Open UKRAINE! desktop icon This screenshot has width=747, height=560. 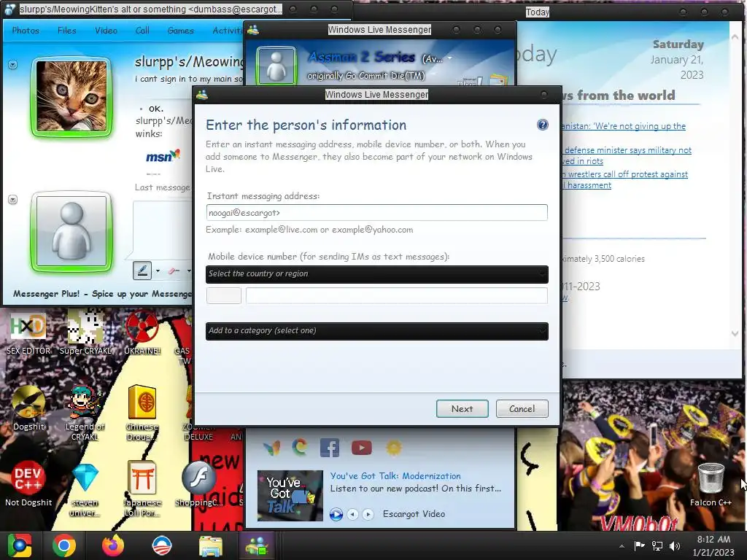tap(142, 332)
